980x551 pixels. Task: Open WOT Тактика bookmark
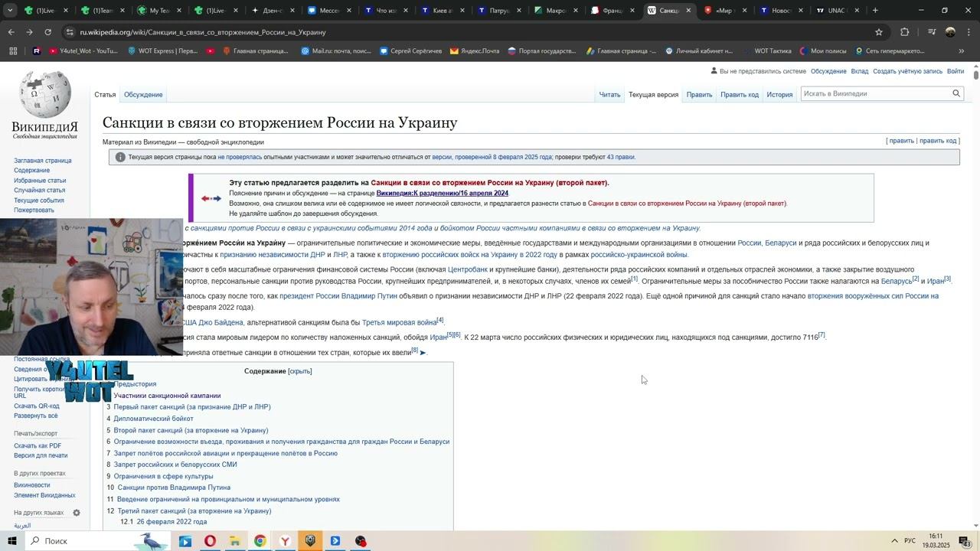tap(766, 51)
